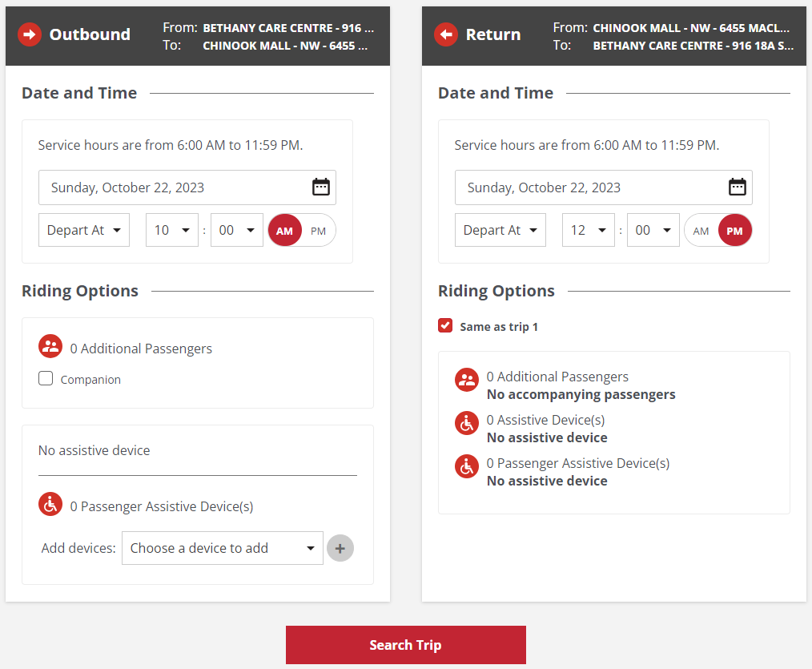Click the Search Trip button
The height and width of the screenshot is (669, 812).
pyautogui.click(x=405, y=645)
